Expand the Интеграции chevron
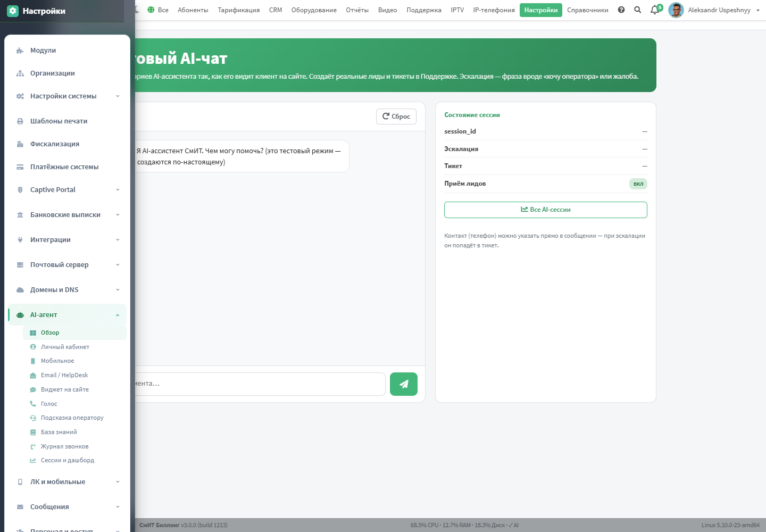 click(x=118, y=240)
